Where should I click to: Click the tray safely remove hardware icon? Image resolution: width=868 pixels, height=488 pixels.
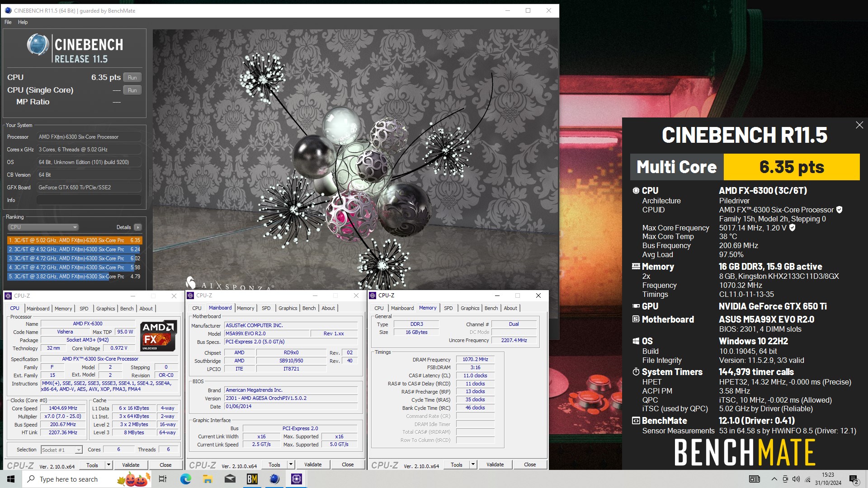[x=785, y=479]
